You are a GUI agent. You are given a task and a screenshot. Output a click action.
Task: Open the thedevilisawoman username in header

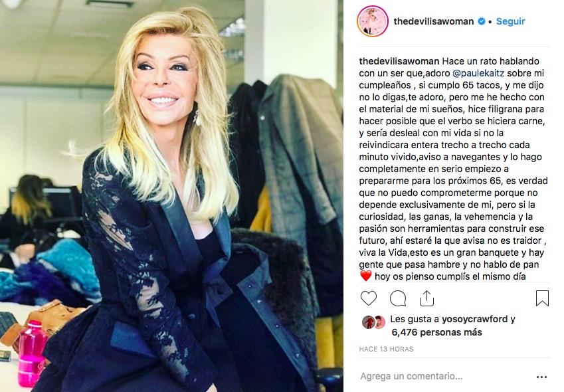click(x=433, y=21)
